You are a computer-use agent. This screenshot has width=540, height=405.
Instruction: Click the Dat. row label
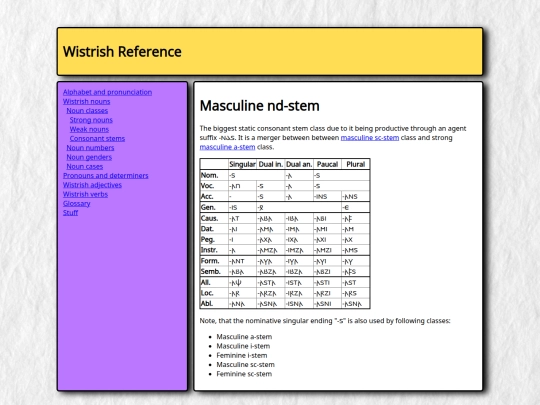click(214, 229)
